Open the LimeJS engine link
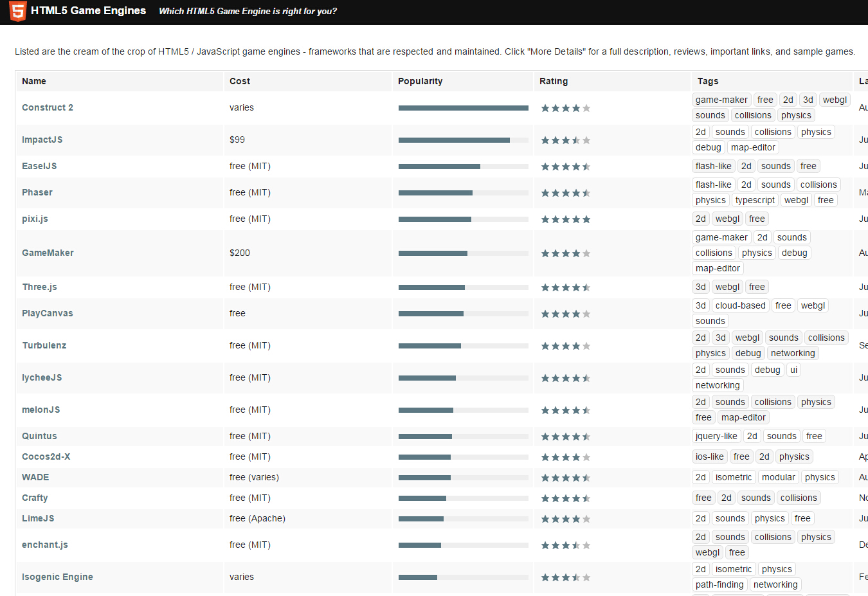Image resolution: width=868 pixels, height=596 pixels. coord(38,518)
